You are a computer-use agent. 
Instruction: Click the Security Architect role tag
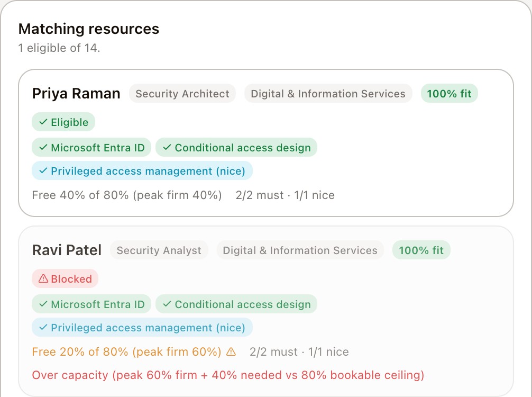click(182, 93)
